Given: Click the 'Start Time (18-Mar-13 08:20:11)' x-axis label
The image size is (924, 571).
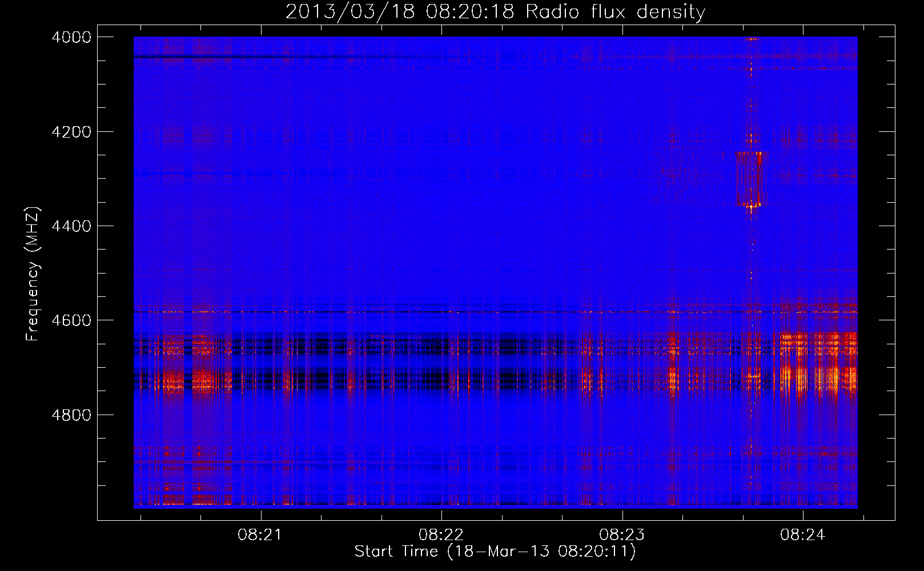Looking at the screenshot, I should 495,552.
